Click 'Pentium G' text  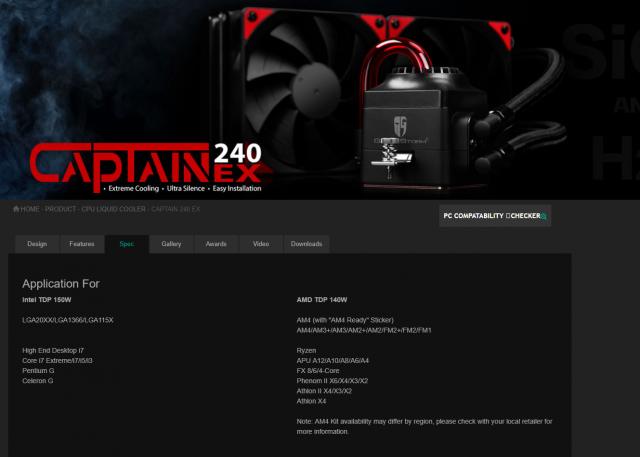click(38, 371)
